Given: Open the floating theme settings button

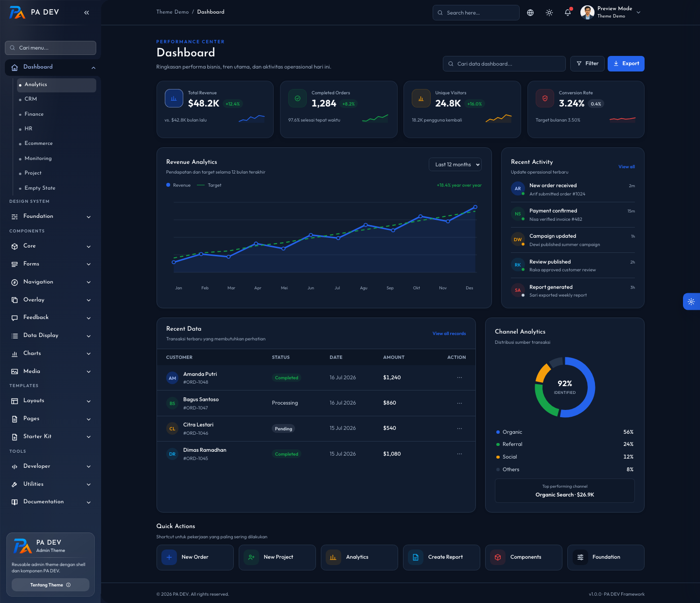Looking at the screenshot, I should [691, 301].
